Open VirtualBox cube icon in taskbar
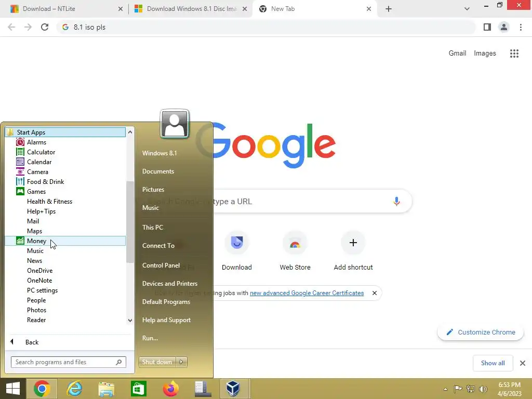Viewport: 532px width, 399px height. 233,389
